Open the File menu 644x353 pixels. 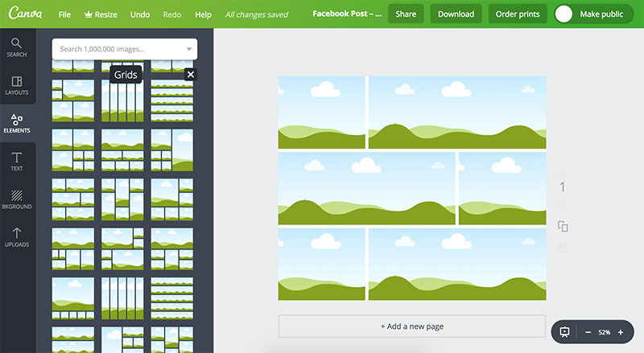pos(64,14)
